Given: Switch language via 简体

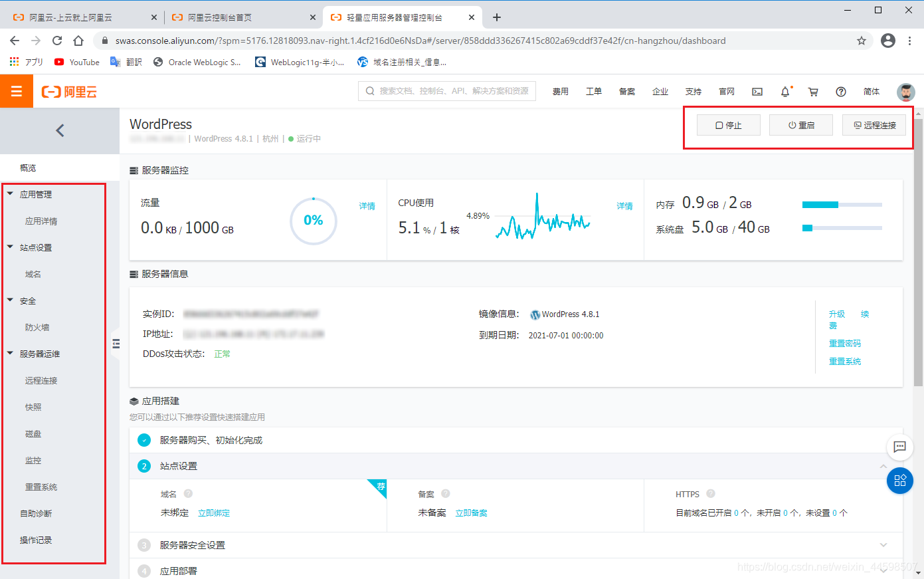Looking at the screenshot, I should pos(872,92).
